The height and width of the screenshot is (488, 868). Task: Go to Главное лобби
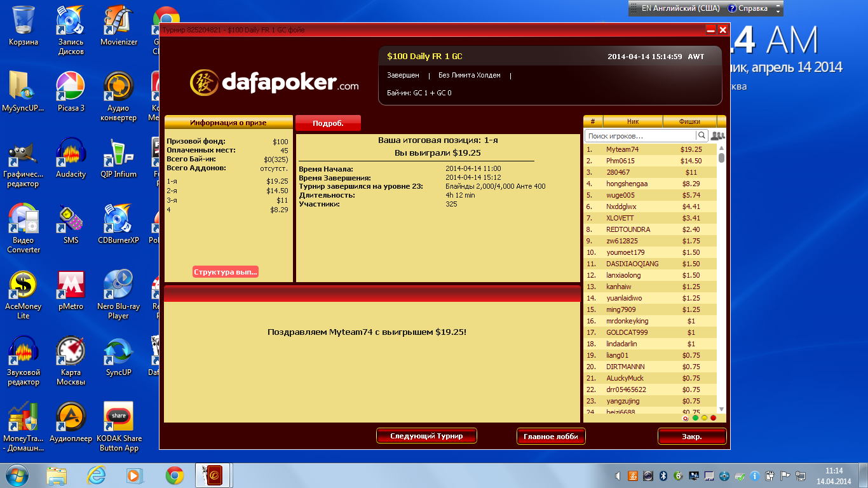(x=551, y=437)
